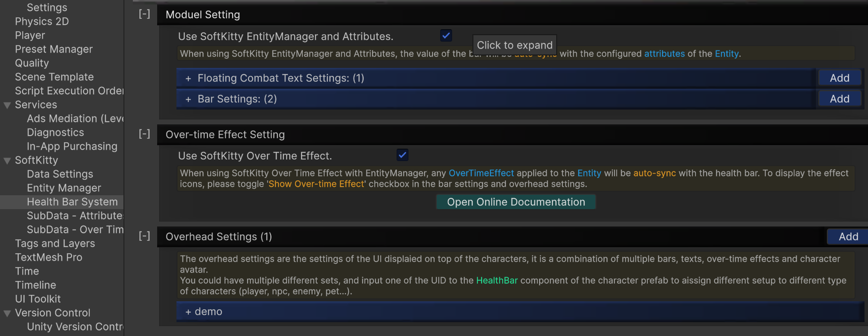Expand the Floating Combat Text Settings row
The image size is (868, 336).
click(x=496, y=78)
